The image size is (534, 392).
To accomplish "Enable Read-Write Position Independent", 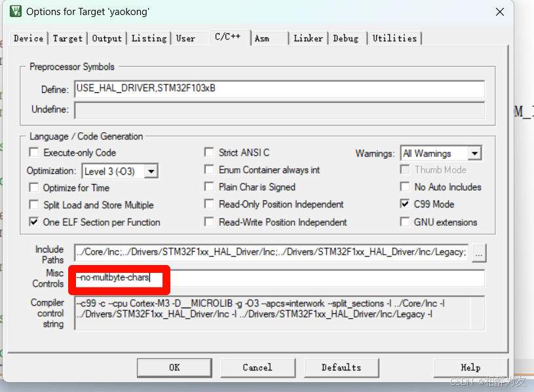I will [209, 223].
